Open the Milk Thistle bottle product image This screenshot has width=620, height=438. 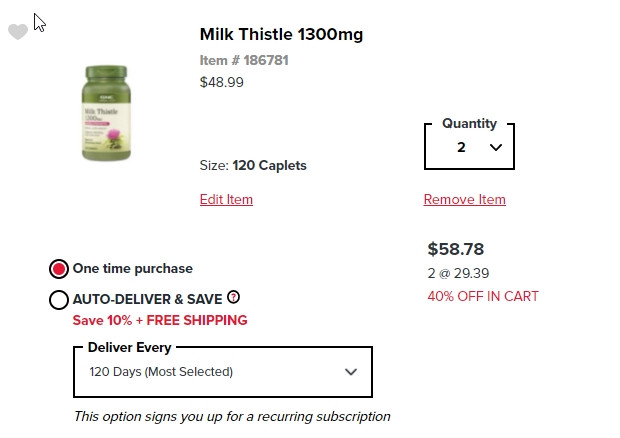coord(106,113)
